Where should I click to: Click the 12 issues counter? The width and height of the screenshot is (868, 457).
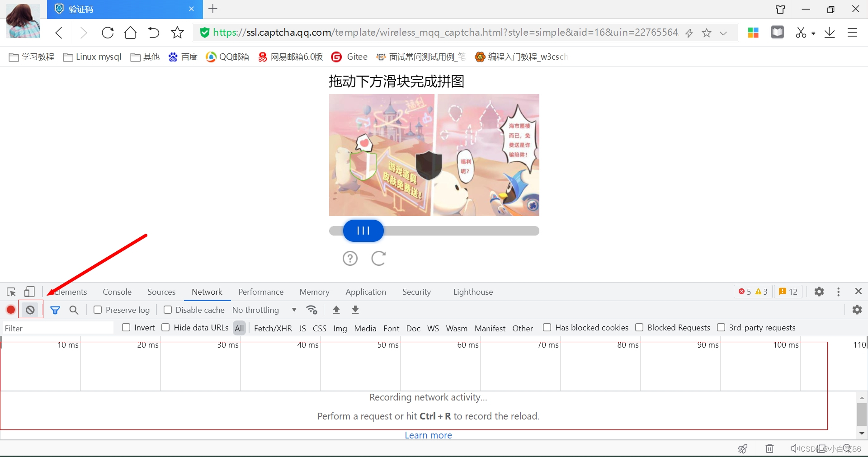click(x=788, y=292)
